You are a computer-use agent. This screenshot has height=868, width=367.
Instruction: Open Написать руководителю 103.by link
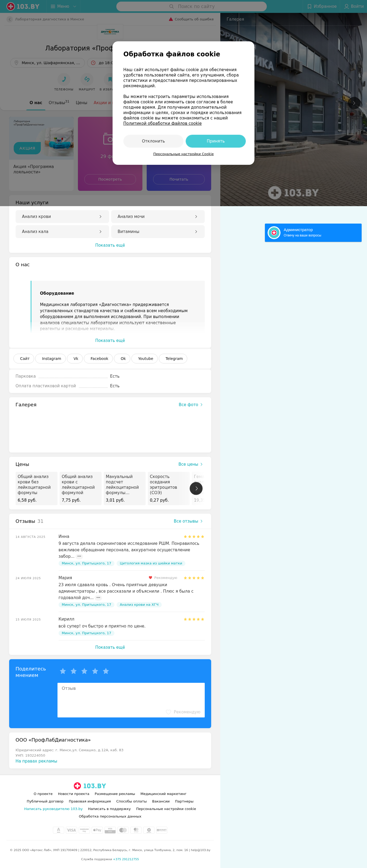click(53, 809)
